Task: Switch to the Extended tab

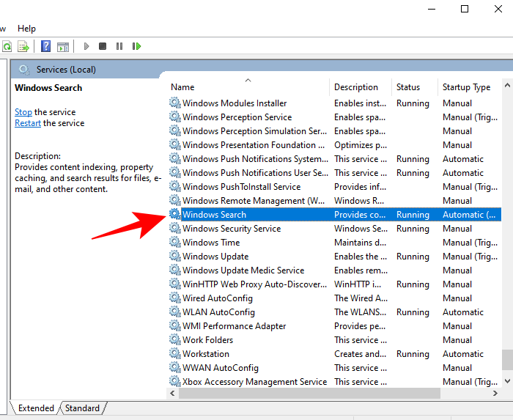Action: [36, 408]
